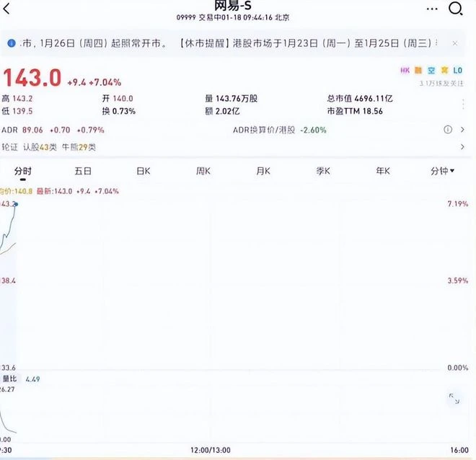This screenshot has width=476, height=460.
Task: Expand the 轮证 warrants row arrow
Action: pyautogui.click(x=463, y=147)
